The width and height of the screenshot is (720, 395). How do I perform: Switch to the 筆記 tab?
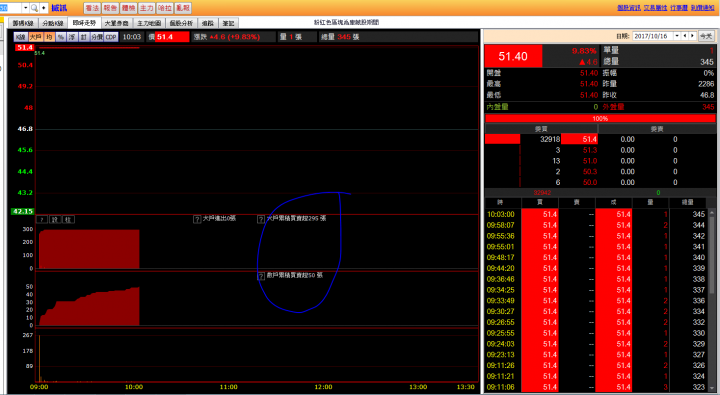229,23
